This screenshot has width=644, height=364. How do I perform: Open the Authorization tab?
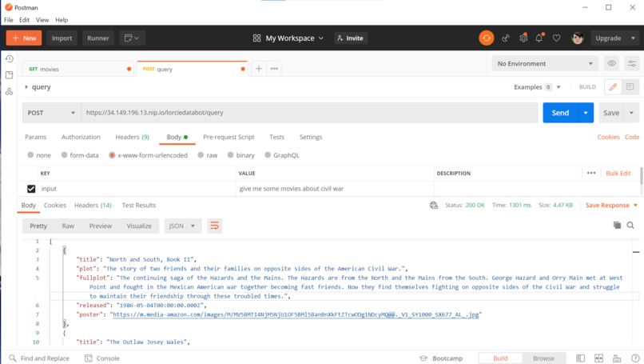point(81,137)
